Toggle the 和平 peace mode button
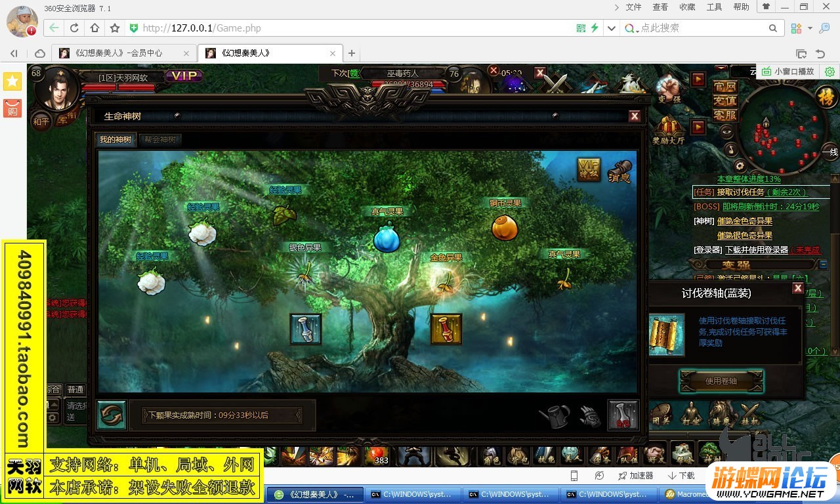 tap(41, 121)
